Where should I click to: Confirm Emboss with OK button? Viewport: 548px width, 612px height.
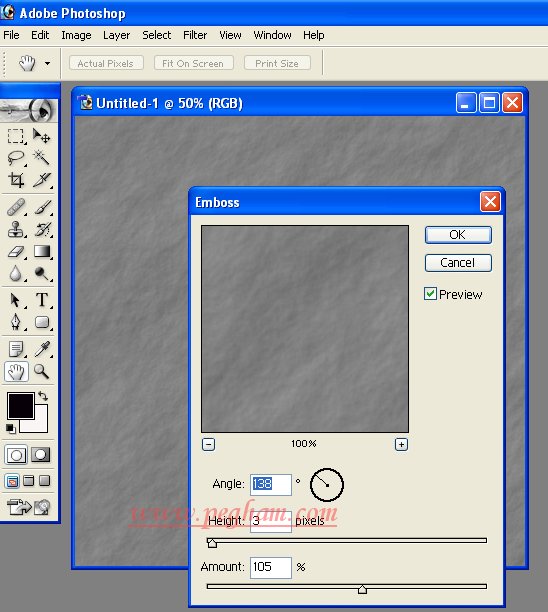(x=458, y=235)
